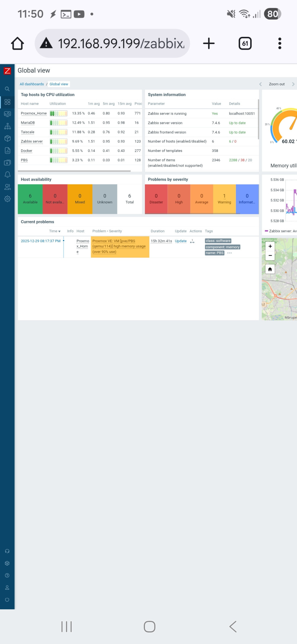Open the Data collection sidebar icon
This screenshot has width=297, height=644.
coord(7,163)
